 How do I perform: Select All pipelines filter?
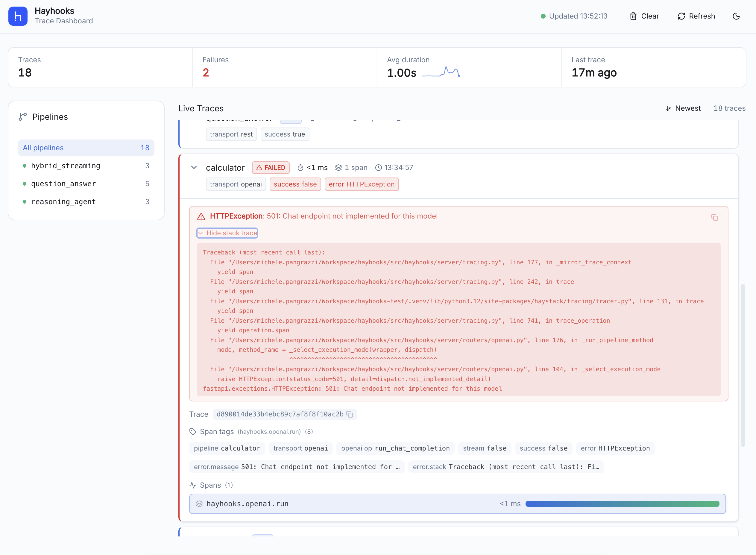[x=86, y=148]
